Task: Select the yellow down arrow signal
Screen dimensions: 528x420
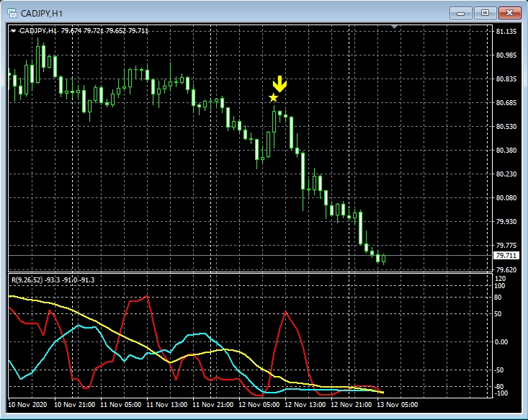Action: point(279,84)
